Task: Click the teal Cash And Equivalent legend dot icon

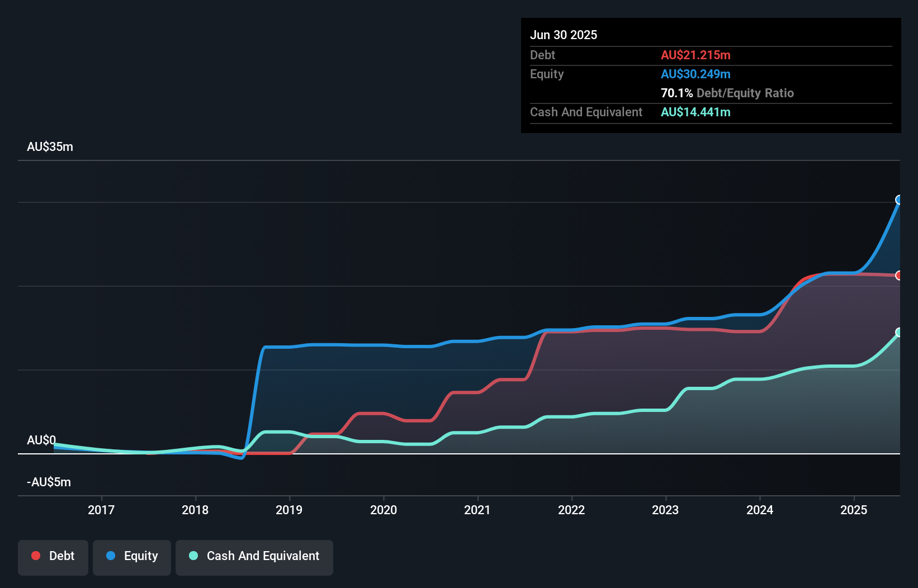Action: click(192, 556)
